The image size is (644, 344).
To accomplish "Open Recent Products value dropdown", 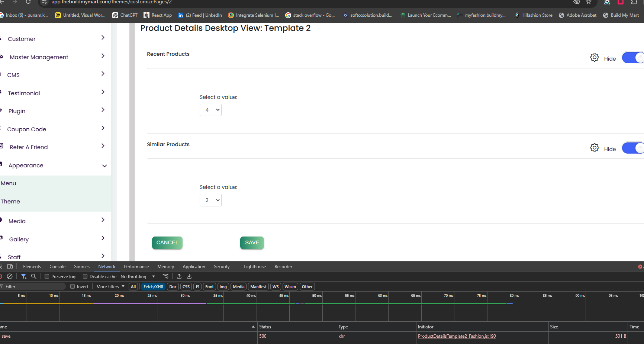I will coord(210,110).
